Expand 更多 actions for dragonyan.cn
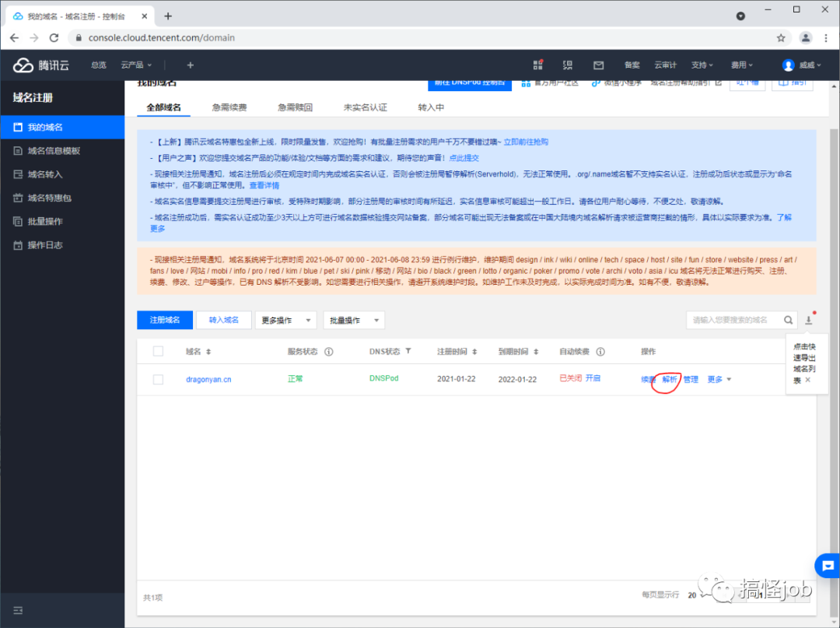Screen dimensions: 840x628 [719, 380]
